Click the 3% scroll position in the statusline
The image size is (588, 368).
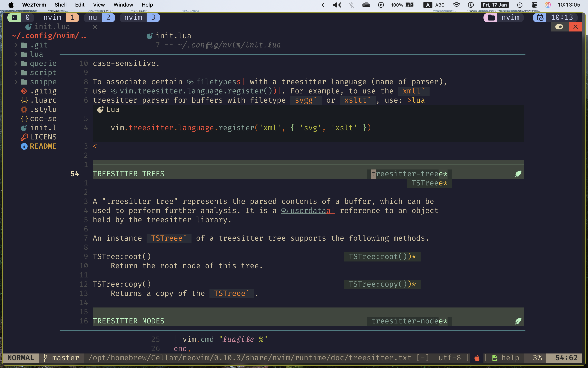[x=537, y=358]
